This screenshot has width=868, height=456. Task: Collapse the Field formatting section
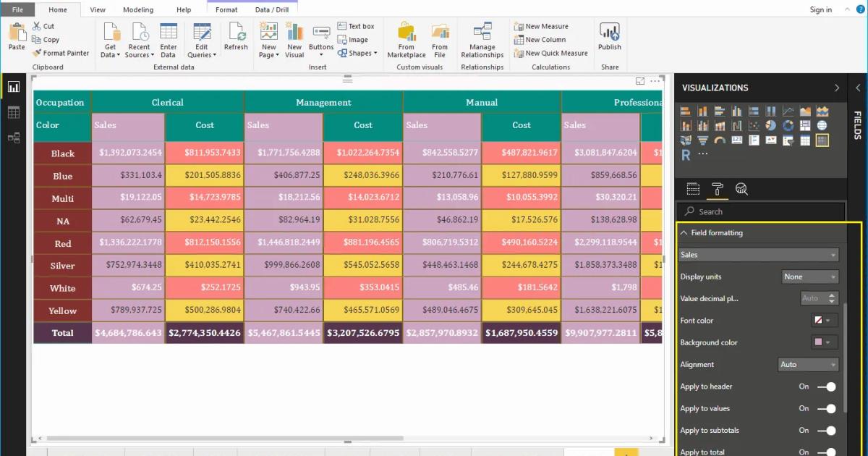click(x=683, y=232)
